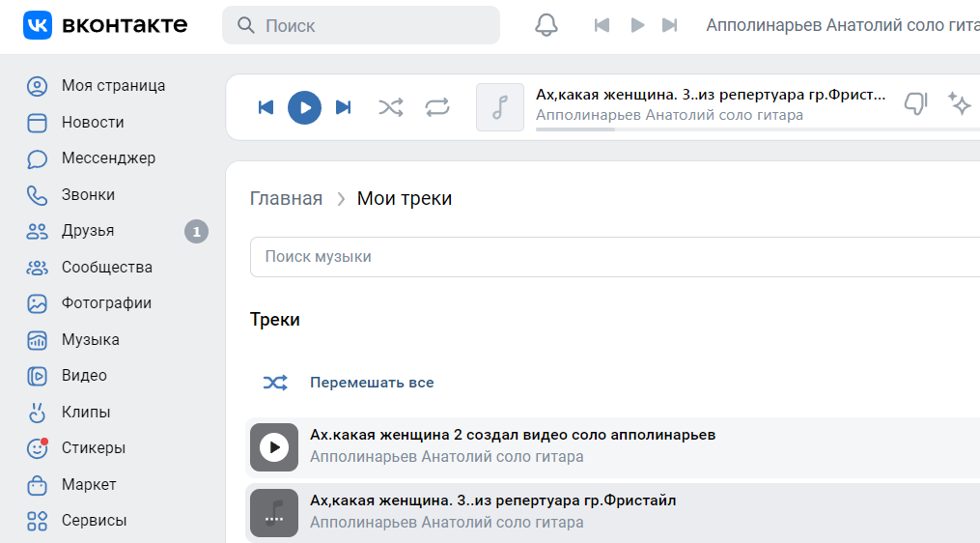Screen dimensions: 980x543
Task: Click the VK logo icon
Action: tap(38, 25)
